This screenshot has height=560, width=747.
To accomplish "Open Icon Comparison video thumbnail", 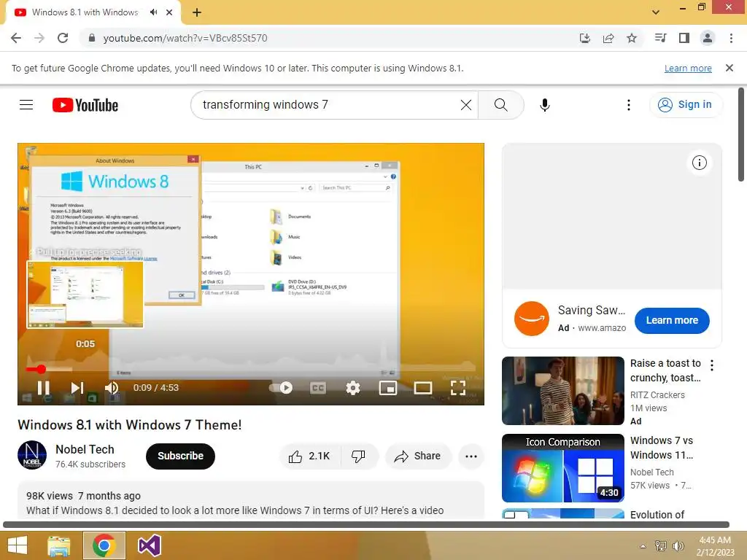I will pyautogui.click(x=563, y=468).
